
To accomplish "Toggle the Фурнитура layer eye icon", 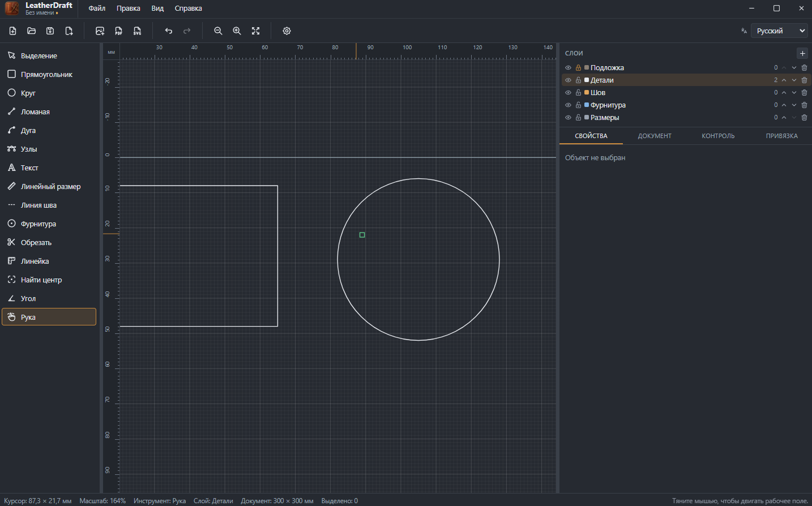I will click(x=569, y=105).
